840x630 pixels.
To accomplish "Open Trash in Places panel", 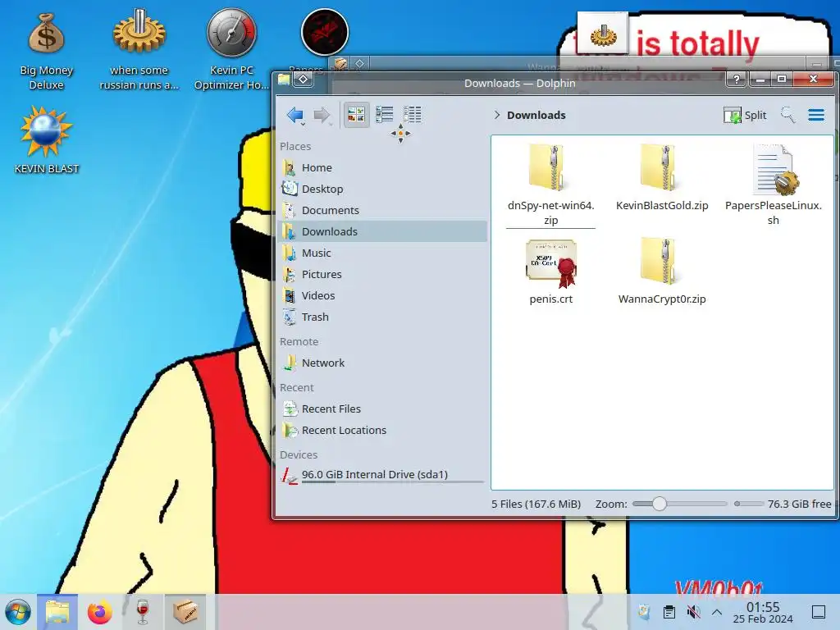I will 382,317.
